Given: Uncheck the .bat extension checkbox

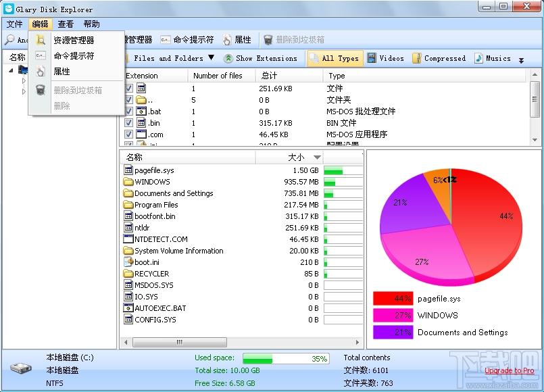Looking at the screenshot, I should [128, 112].
